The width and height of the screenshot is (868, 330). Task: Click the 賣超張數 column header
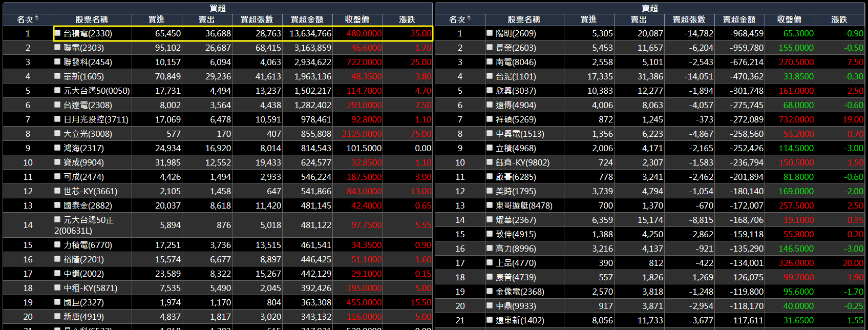click(x=689, y=19)
